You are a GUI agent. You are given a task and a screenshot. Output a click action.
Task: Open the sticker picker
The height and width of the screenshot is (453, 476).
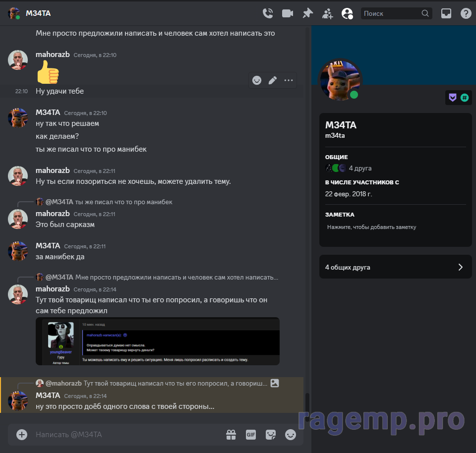pyautogui.click(x=271, y=435)
